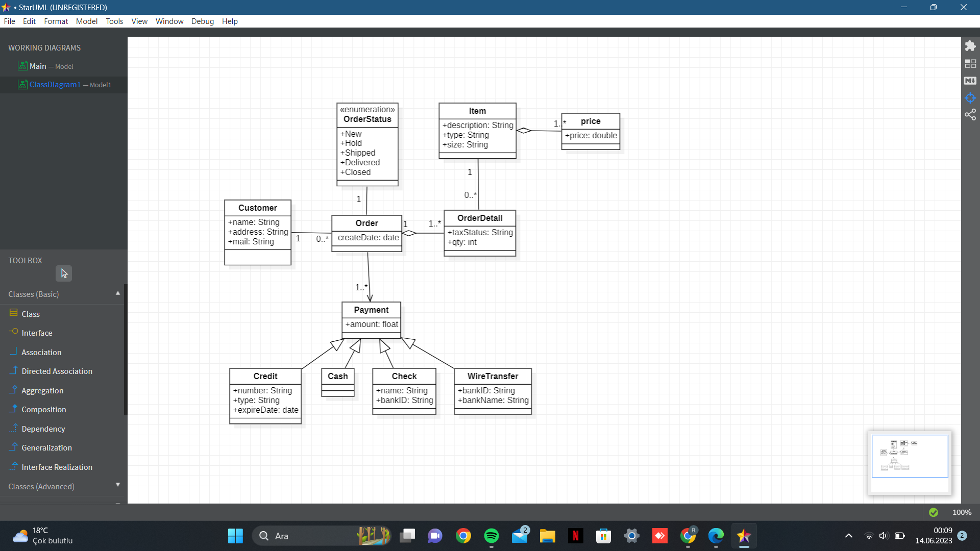The image size is (980, 551).
Task: Open the Format menu
Action: pyautogui.click(x=56, y=21)
